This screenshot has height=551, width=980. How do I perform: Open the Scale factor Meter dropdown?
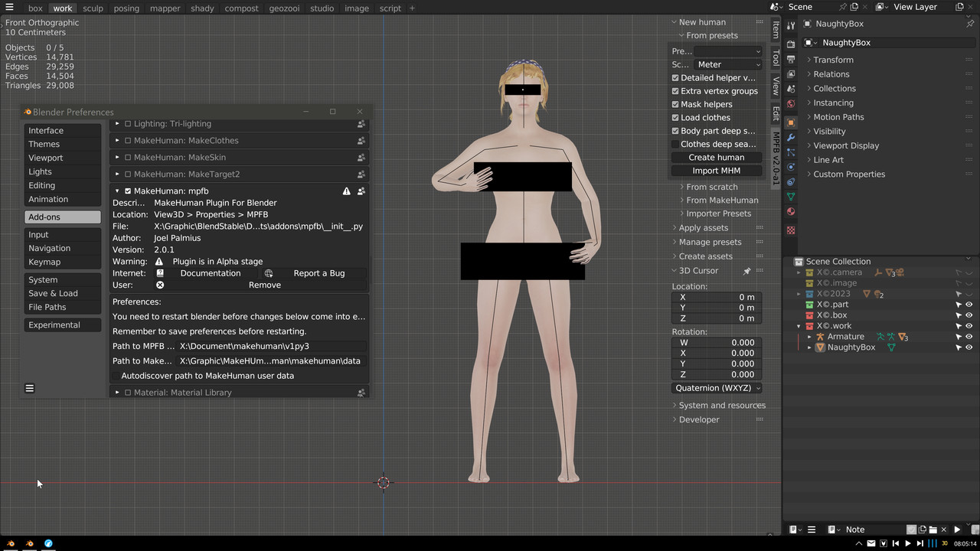coord(728,64)
